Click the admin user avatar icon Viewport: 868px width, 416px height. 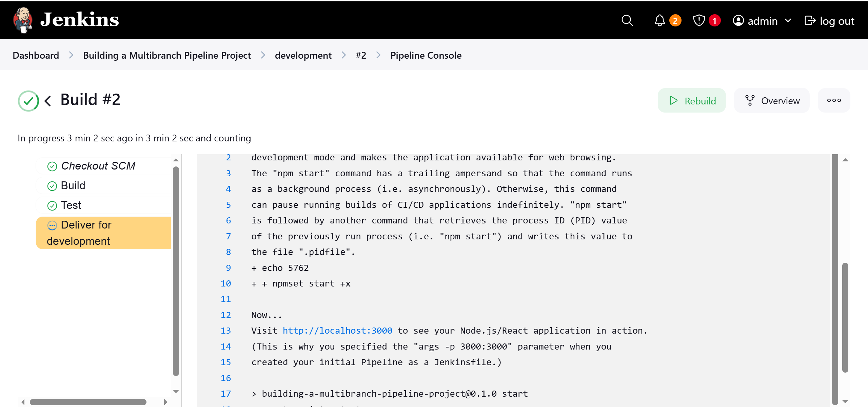(738, 20)
